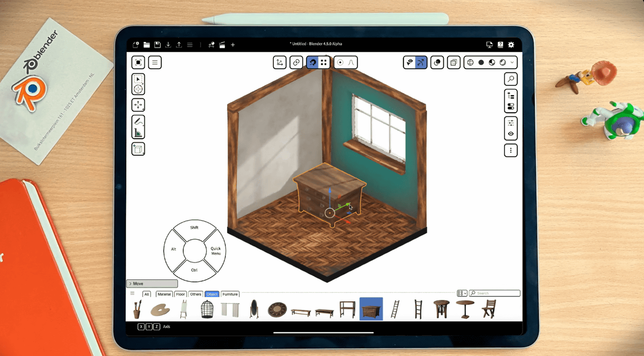Image resolution: width=644 pixels, height=356 pixels.
Task: Open the asset display mode dropdown
Action: pyautogui.click(x=462, y=293)
